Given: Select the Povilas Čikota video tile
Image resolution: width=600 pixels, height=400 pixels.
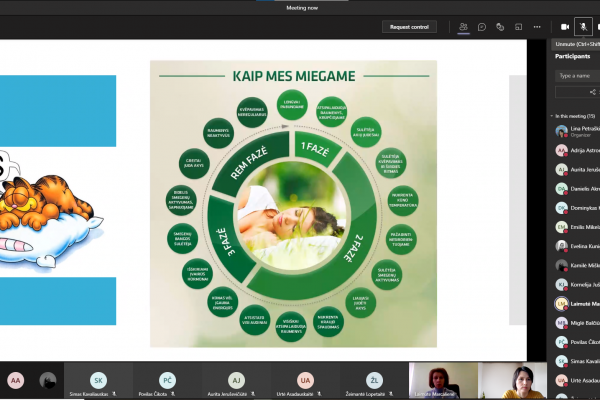Looking at the screenshot, I should click(x=167, y=380).
